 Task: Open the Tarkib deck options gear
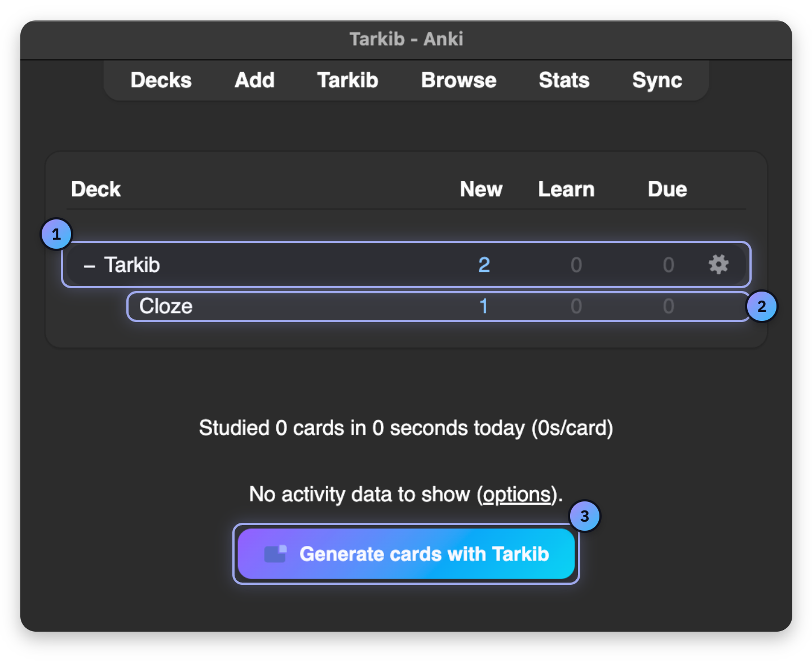click(x=718, y=265)
